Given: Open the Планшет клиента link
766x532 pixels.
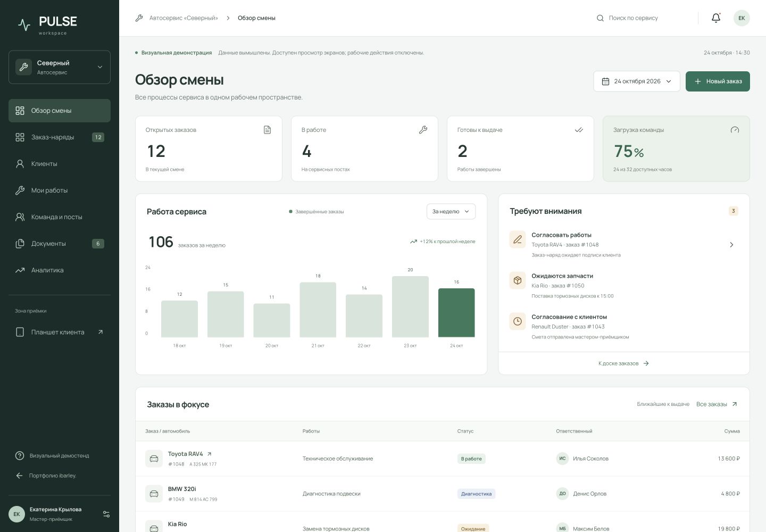Looking at the screenshot, I should (x=60, y=332).
